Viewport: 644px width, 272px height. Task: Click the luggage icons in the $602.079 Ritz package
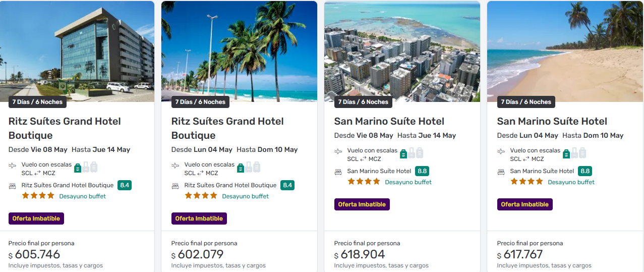click(x=249, y=167)
